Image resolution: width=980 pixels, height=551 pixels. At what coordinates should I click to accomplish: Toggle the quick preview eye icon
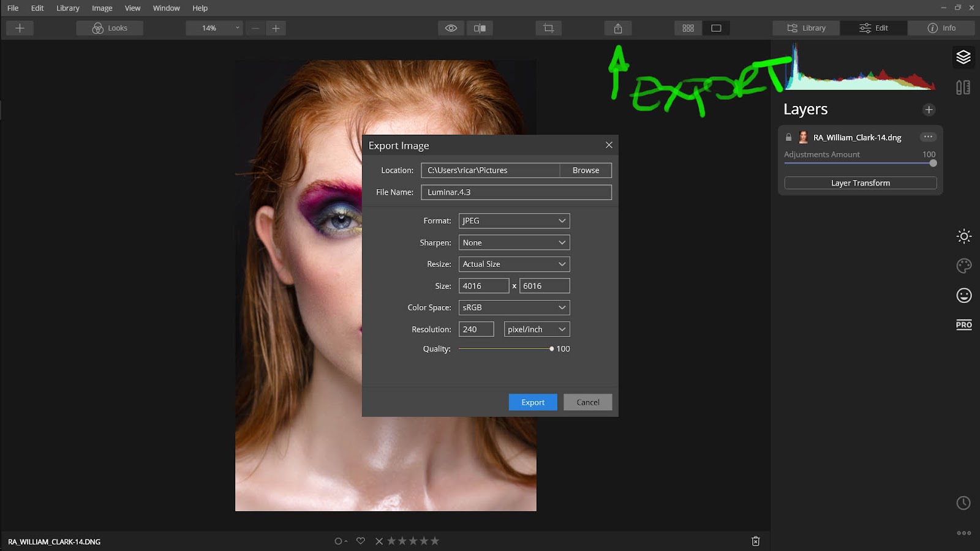tap(451, 28)
